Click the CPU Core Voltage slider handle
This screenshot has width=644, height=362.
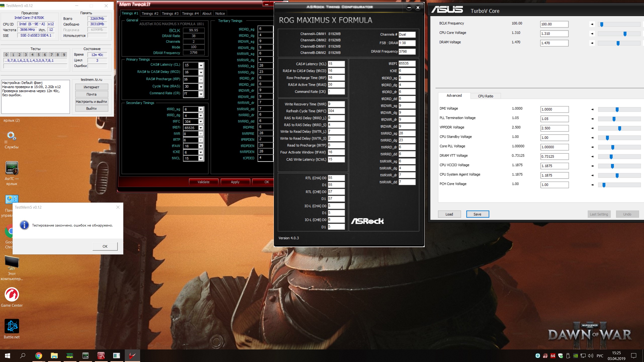point(625,34)
